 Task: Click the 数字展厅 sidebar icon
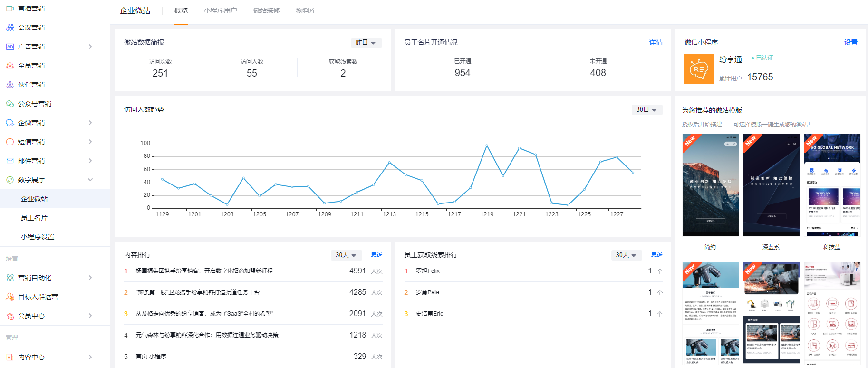click(x=10, y=180)
